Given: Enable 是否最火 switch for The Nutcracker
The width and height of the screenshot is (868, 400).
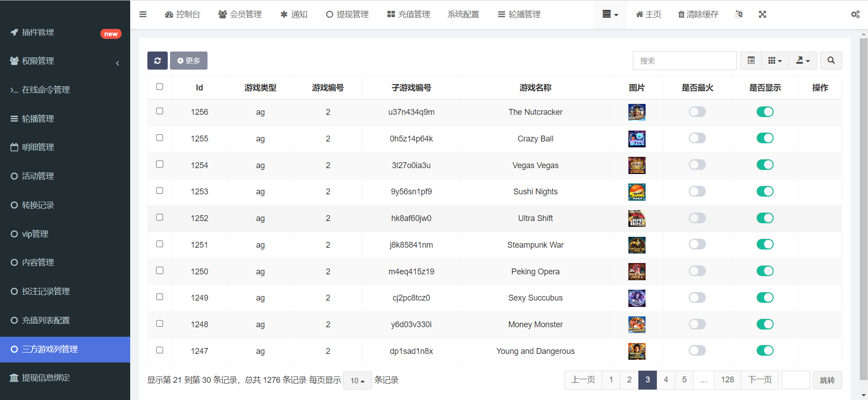Looking at the screenshot, I should click(x=697, y=112).
